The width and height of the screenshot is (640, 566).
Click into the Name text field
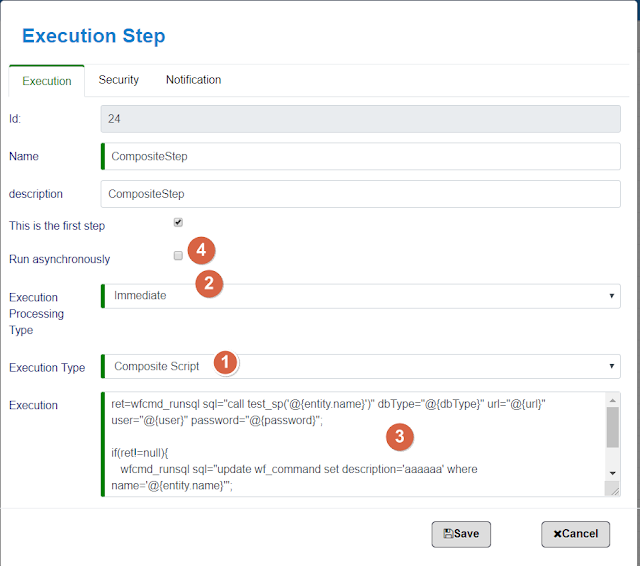[360, 156]
